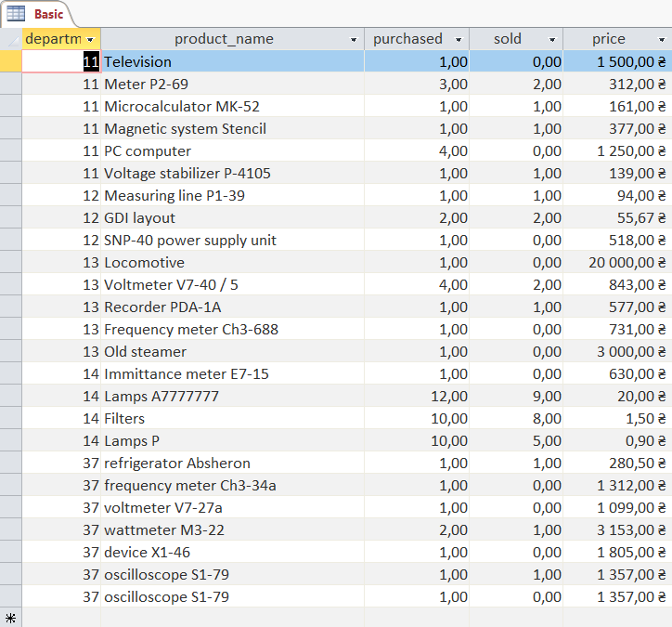Click the wattmeter M3-22 cell
The image size is (672, 627).
click(x=232, y=529)
